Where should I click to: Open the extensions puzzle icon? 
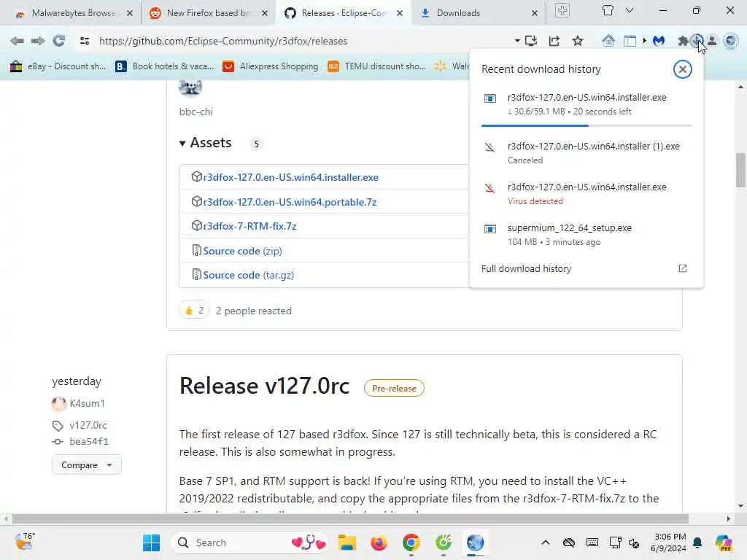tap(683, 41)
